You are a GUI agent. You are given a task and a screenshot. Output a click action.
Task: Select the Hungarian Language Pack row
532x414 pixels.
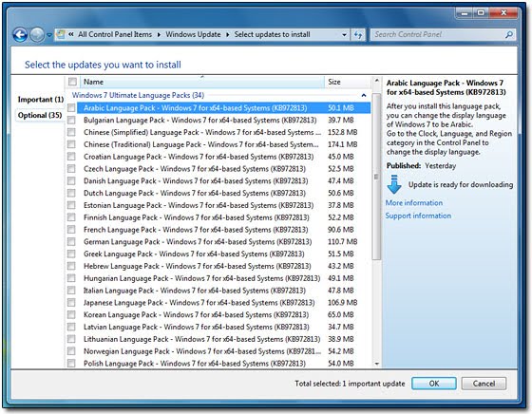[x=218, y=278]
